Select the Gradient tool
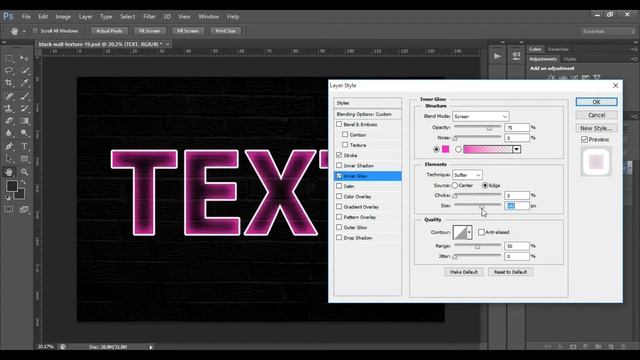The width and height of the screenshot is (640, 360). point(24,121)
